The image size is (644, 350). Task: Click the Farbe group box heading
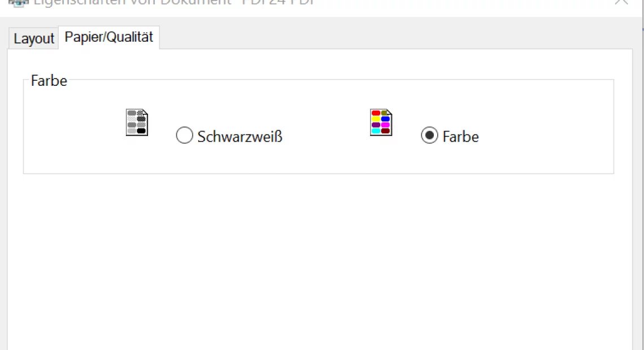point(49,80)
